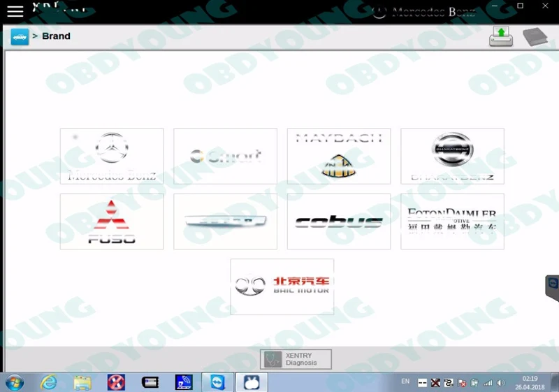Launch Internet Explorer from the taskbar
This screenshot has width=559, height=392.
(48, 383)
